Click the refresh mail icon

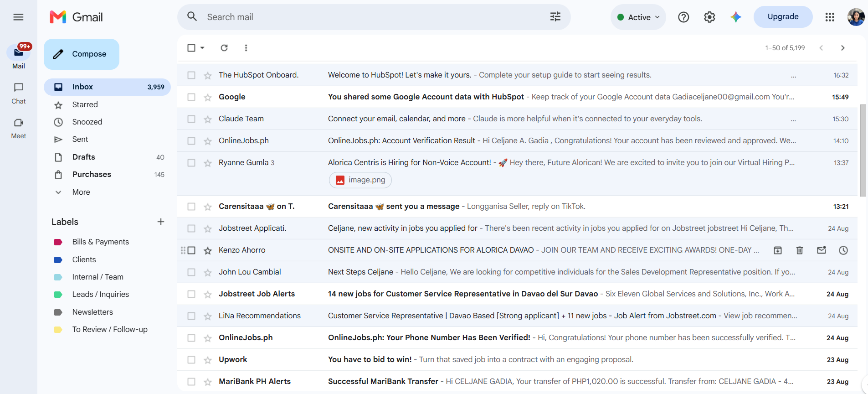tap(224, 48)
